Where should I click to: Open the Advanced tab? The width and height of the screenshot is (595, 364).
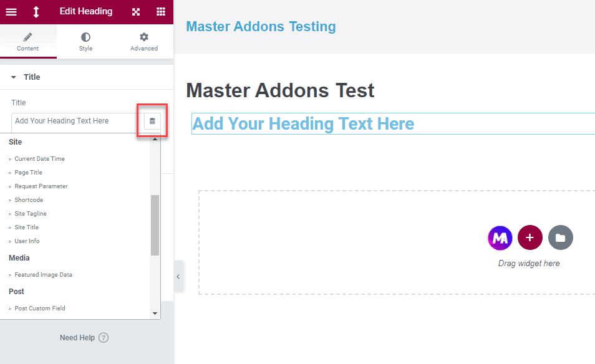click(x=143, y=42)
